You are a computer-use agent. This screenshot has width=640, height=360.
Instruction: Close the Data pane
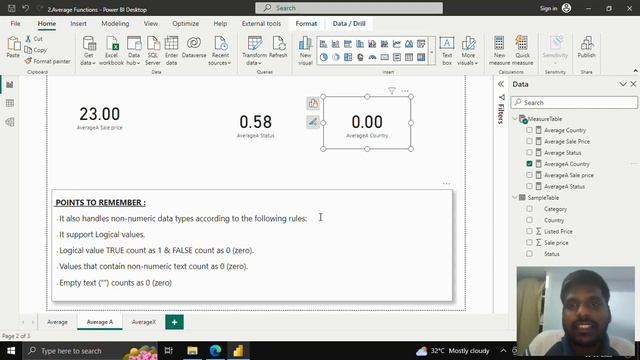click(x=633, y=84)
